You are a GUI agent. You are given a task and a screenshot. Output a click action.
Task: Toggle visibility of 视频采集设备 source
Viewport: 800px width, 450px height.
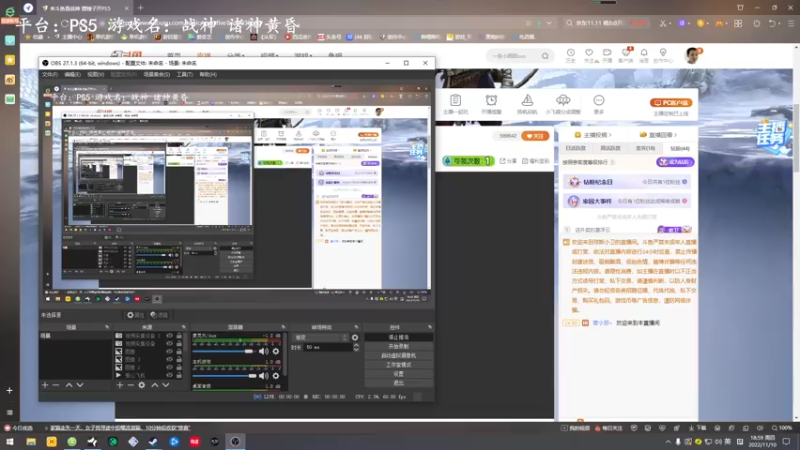point(169,343)
